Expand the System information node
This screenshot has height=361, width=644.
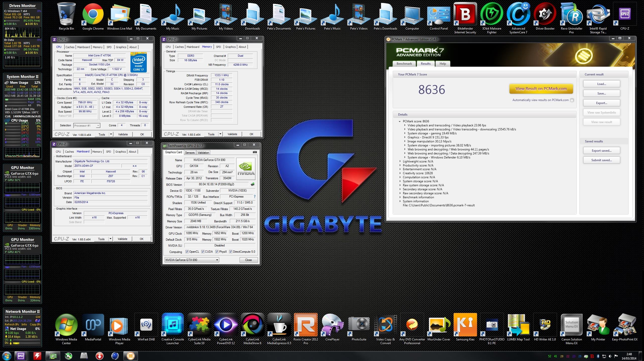(400, 201)
